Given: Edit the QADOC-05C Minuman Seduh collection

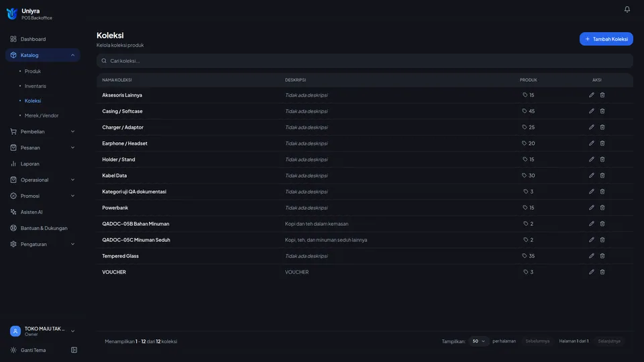Looking at the screenshot, I should (592, 240).
